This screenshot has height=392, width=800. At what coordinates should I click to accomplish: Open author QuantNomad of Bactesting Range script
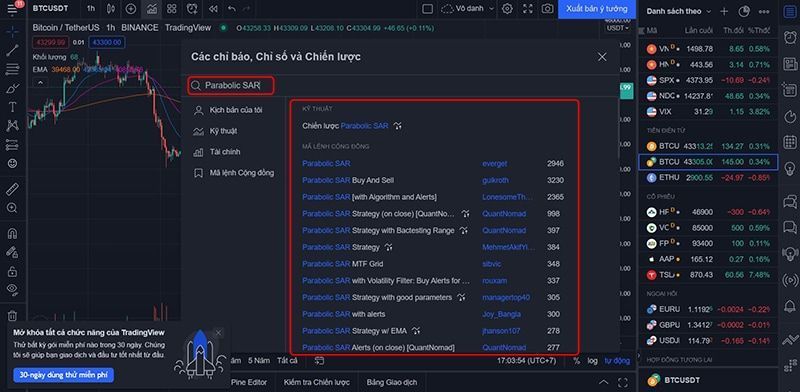(504, 230)
